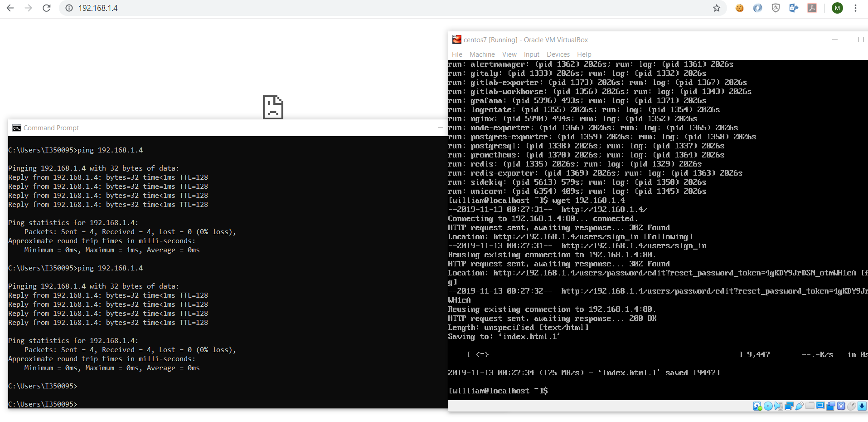The image size is (868, 422).
Task: Click the mouse integration indicator in VirtualBox
Action: click(851, 406)
